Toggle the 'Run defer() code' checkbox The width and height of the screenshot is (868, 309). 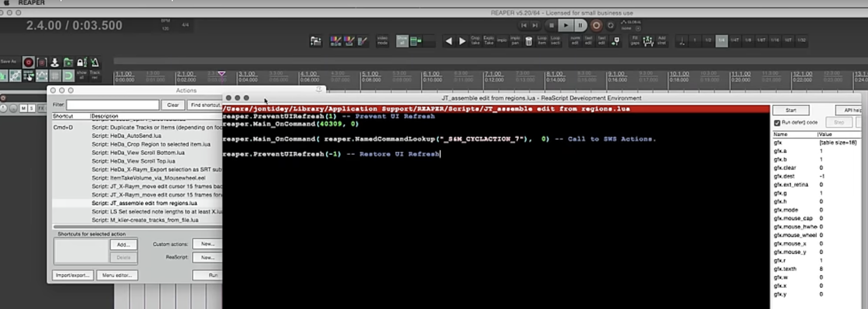tap(777, 123)
